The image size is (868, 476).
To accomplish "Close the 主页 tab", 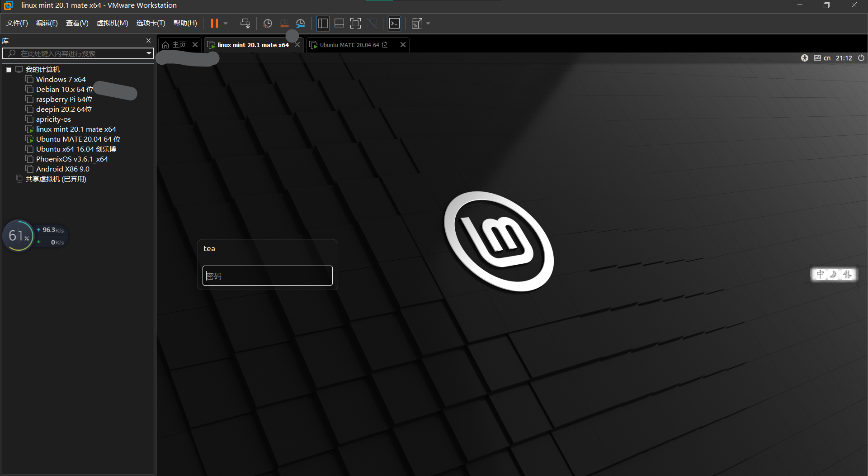I will [195, 44].
